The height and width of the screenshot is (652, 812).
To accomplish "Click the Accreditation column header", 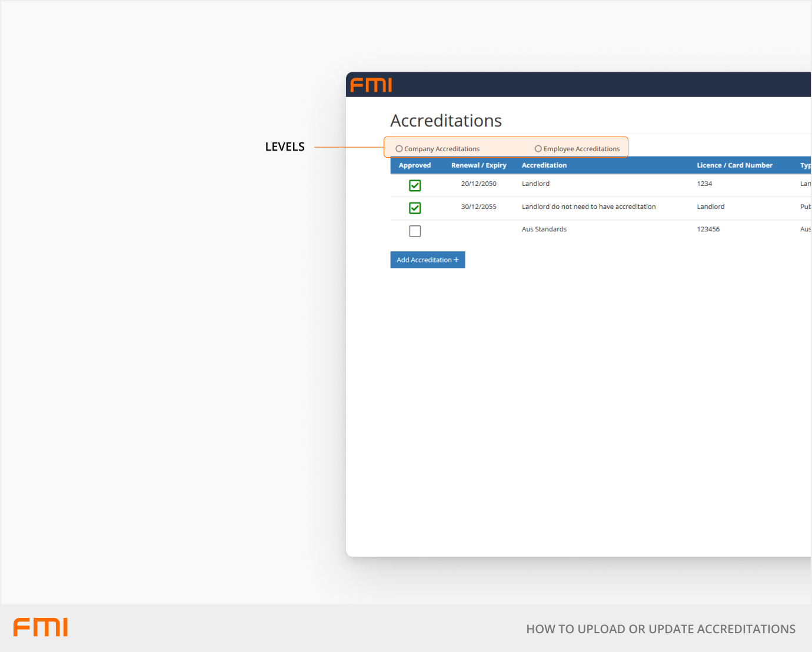I will click(x=544, y=165).
